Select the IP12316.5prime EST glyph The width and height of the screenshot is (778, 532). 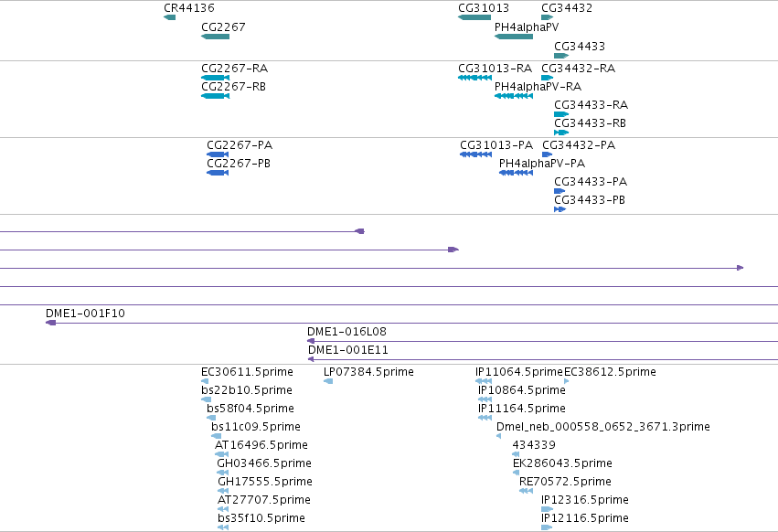click(548, 509)
